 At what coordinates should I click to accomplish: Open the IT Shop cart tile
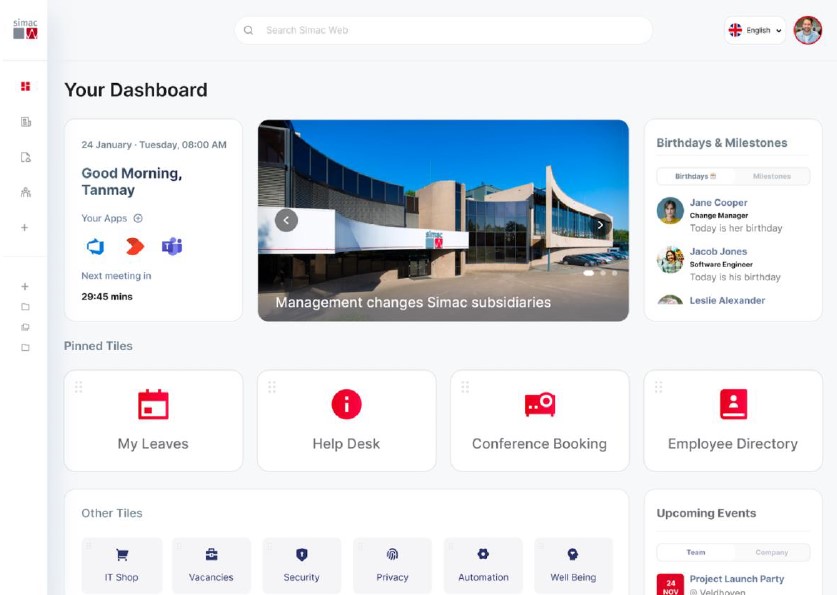122,566
